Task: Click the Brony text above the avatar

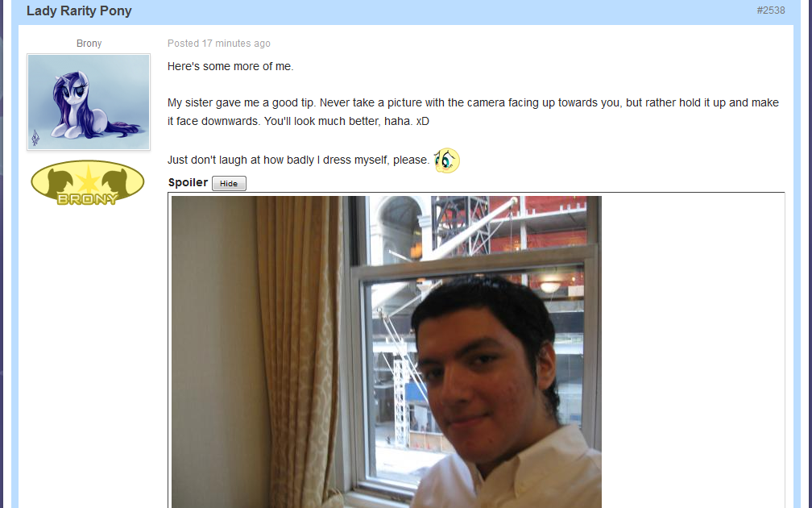Action: tap(89, 44)
